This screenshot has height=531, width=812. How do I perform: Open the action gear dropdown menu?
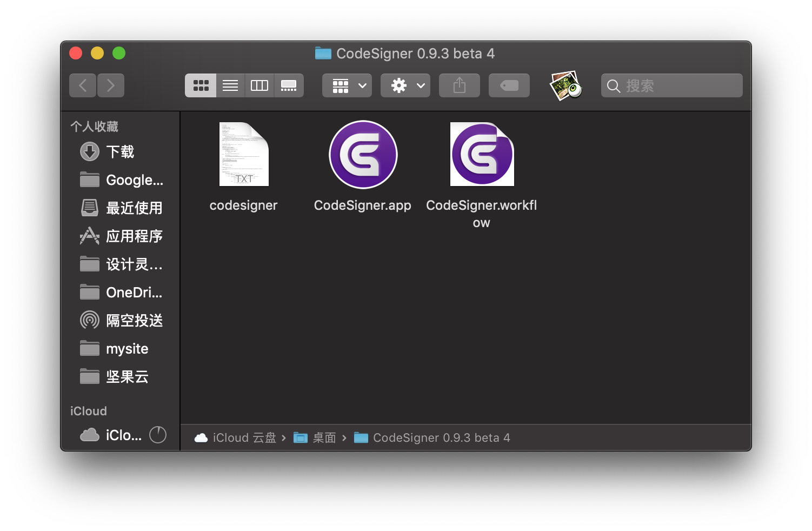tap(405, 85)
